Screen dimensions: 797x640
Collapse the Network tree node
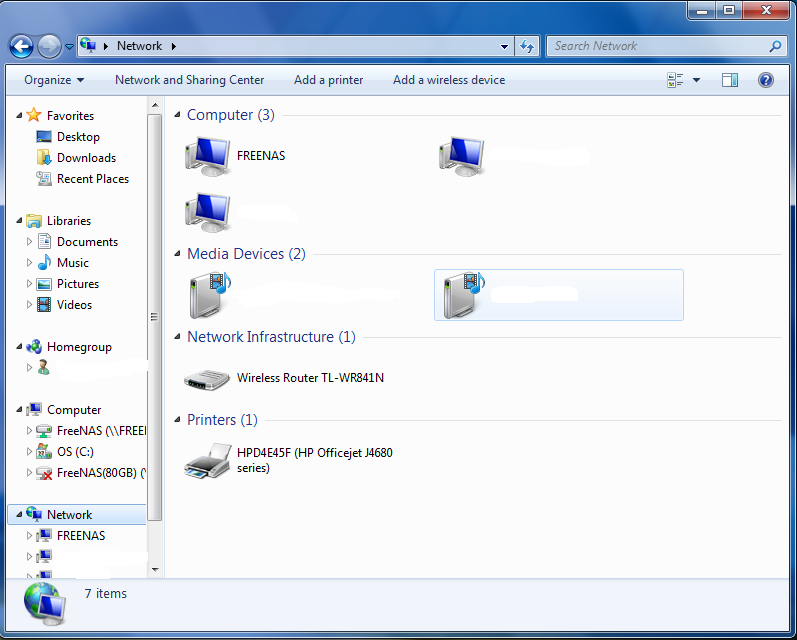pyautogui.click(x=19, y=514)
